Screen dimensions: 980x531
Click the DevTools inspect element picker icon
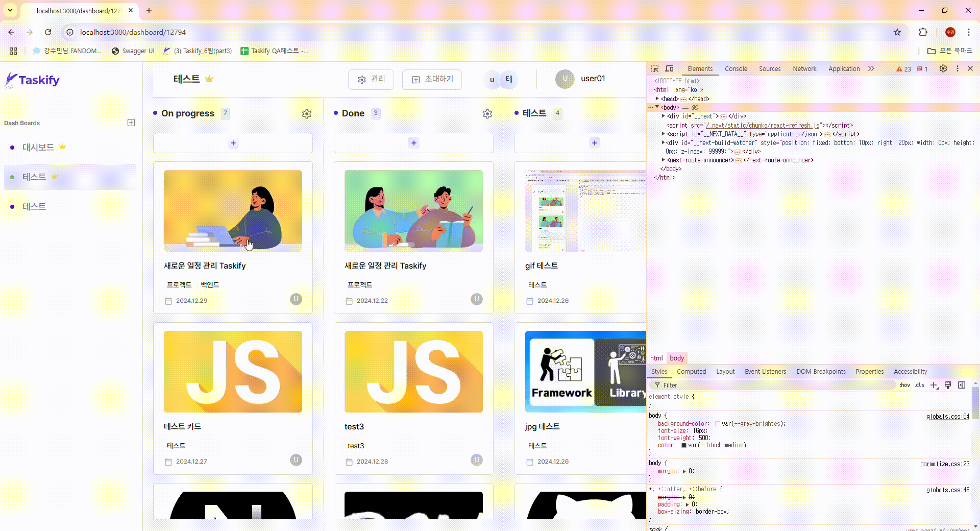click(655, 68)
